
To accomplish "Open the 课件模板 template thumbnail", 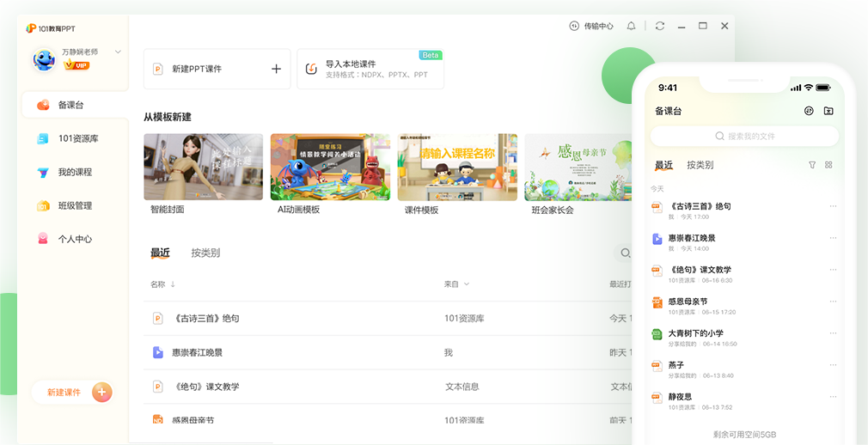I will coord(457,167).
